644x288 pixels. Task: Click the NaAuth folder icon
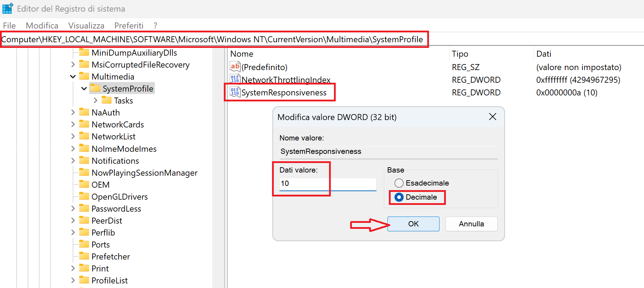84,112
